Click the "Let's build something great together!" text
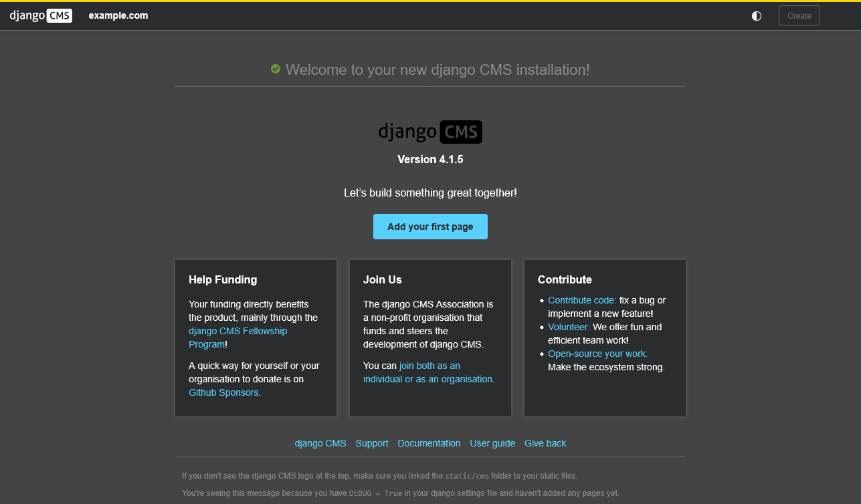 coord(430,193)
